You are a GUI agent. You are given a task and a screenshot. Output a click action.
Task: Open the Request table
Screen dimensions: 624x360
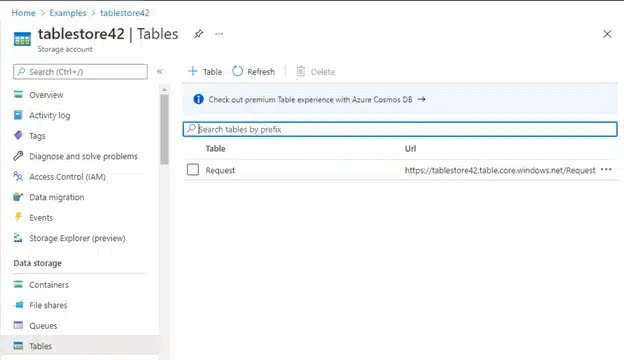(220, 170)
